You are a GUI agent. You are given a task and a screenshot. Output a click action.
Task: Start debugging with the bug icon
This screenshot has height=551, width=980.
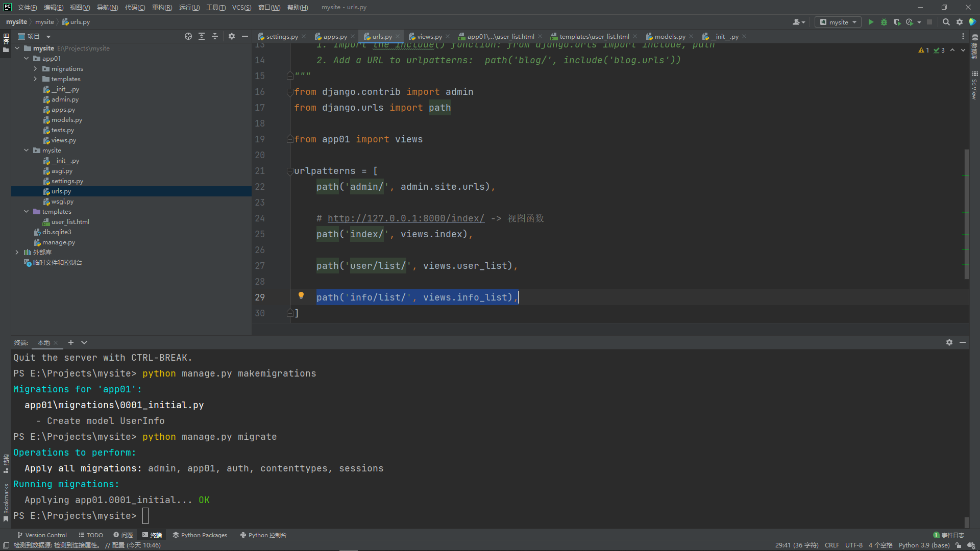tap(884, 22)
